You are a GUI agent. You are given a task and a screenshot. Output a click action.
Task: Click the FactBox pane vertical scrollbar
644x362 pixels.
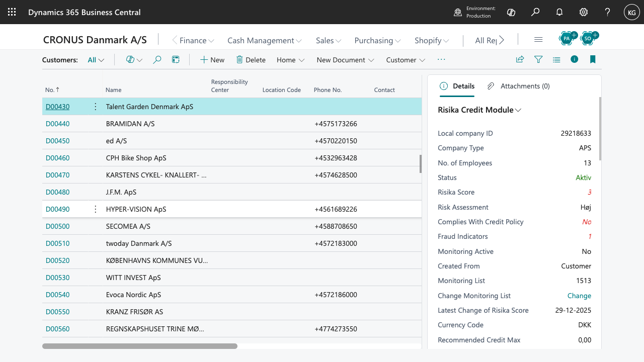click(600, 128)
